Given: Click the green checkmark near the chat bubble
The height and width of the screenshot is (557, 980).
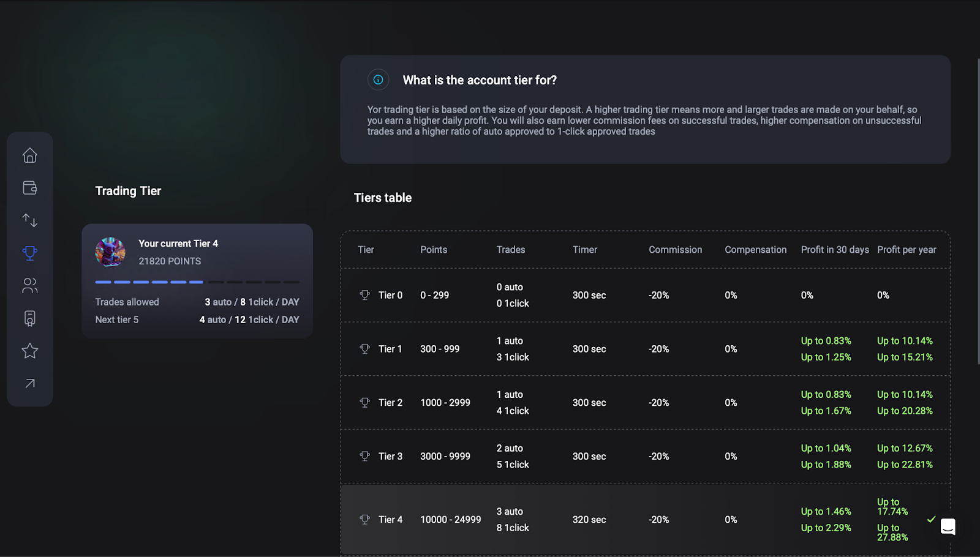Looking at the screenshot, I should 932,519.
